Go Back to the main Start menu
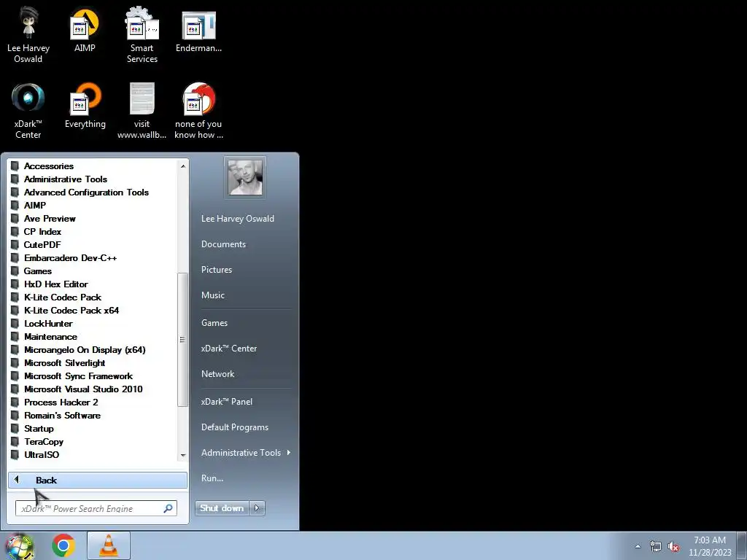This screenshot has width=747, height=560. [x=98, y=480]
